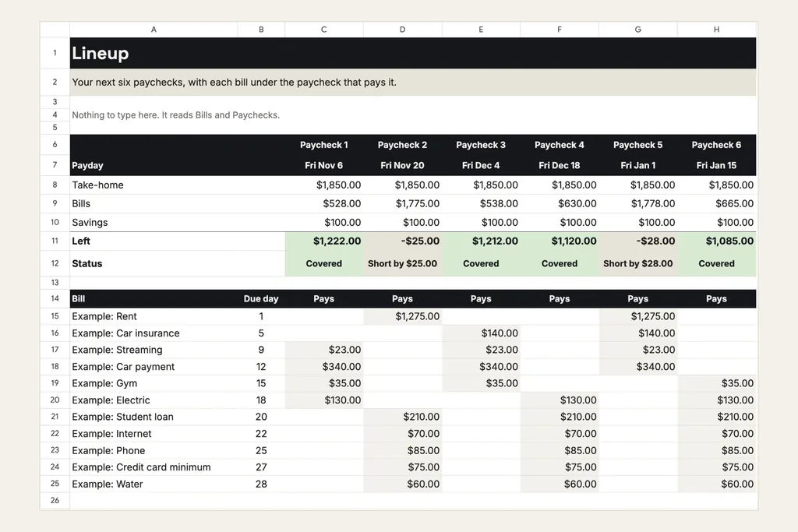Click the Covered status under Paycheck 1
Image resolution: width=798 pixels, height=532 pixels.
click(x=324, y=263)
